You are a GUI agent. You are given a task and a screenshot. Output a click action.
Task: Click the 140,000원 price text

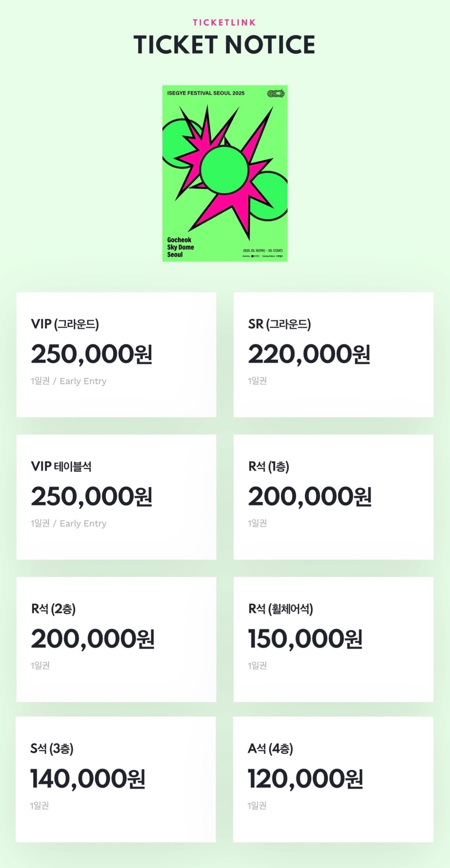pos(88,779)
